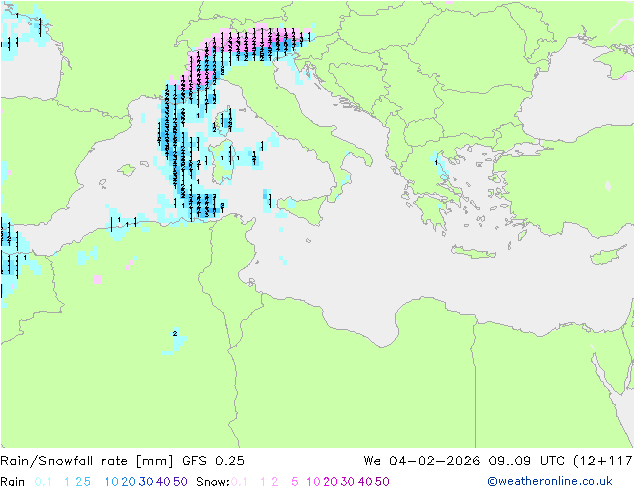Click the isolated '2' rain value in Algeria
Screen dimensions: 634x490
point(175,334)
